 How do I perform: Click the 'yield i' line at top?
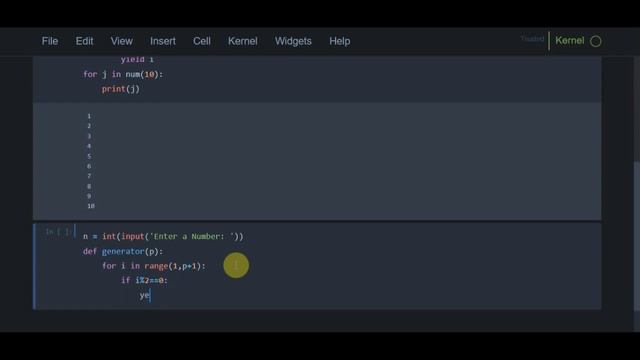click(137, 60)
